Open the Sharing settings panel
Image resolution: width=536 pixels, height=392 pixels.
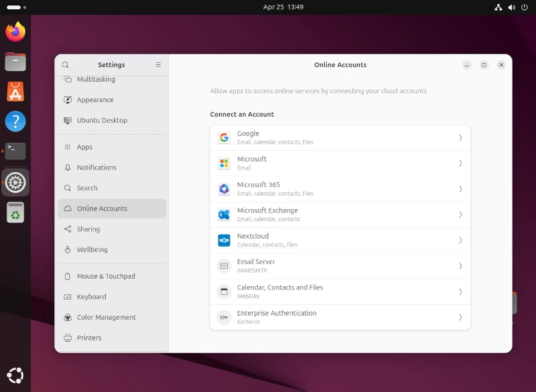112,229
